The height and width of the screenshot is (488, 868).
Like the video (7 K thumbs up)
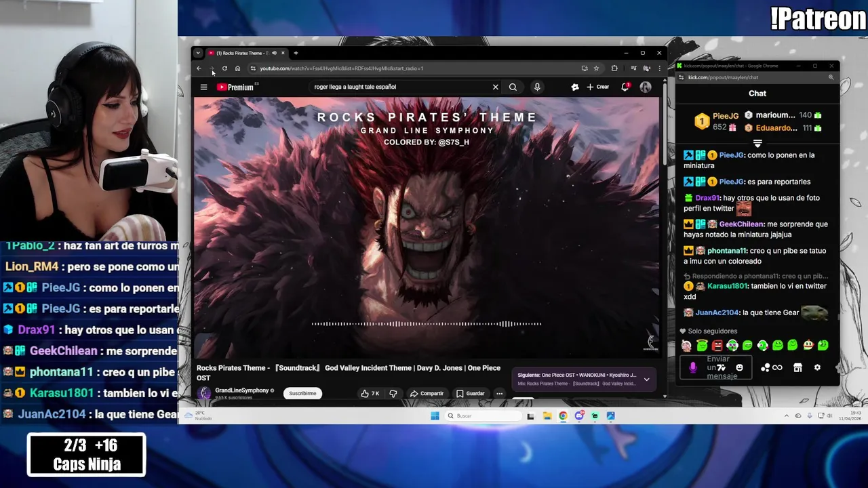tap(370, 393)
